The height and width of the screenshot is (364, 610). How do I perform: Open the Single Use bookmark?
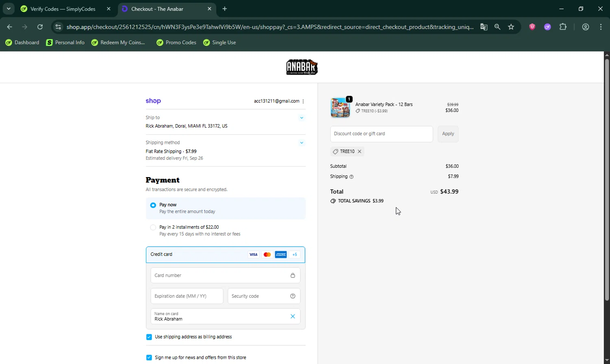click(x=220, y=42)
